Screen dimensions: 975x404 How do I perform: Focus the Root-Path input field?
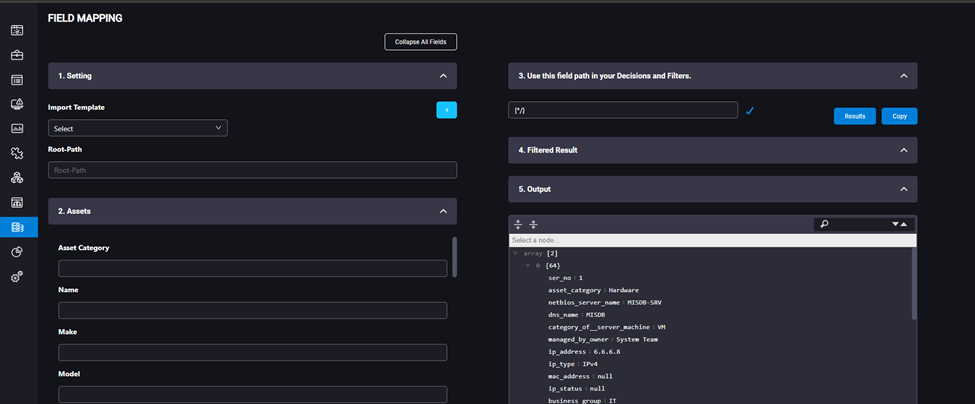[252, 170]
